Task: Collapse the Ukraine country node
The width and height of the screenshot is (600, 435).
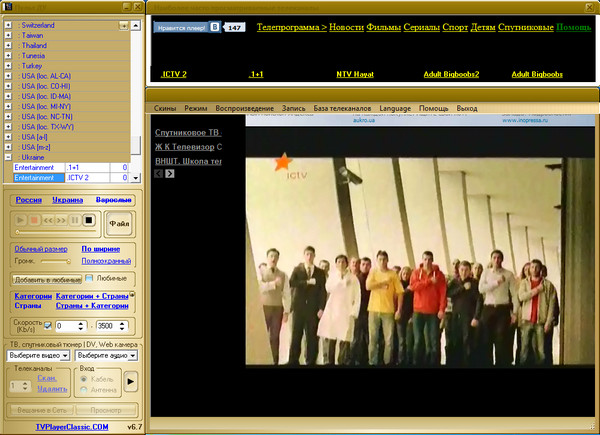Action: click(8, 157)
